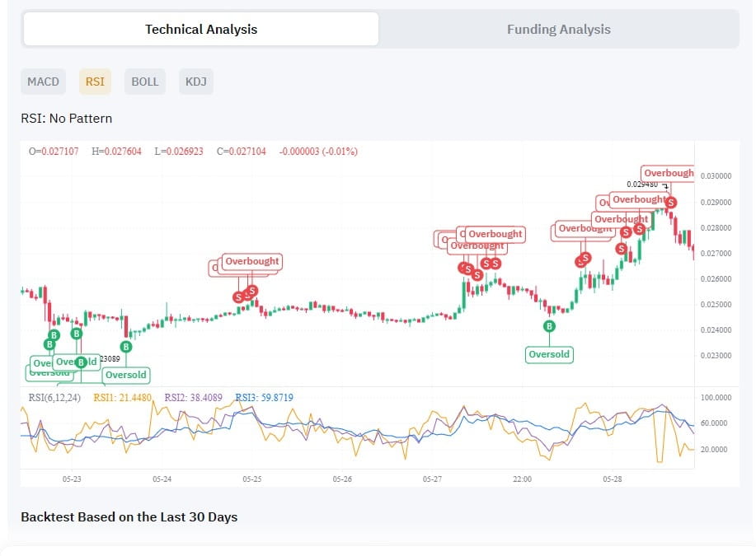Switch the indicator to MACD
Screen dimensions: 756x556
pos(44,82)
